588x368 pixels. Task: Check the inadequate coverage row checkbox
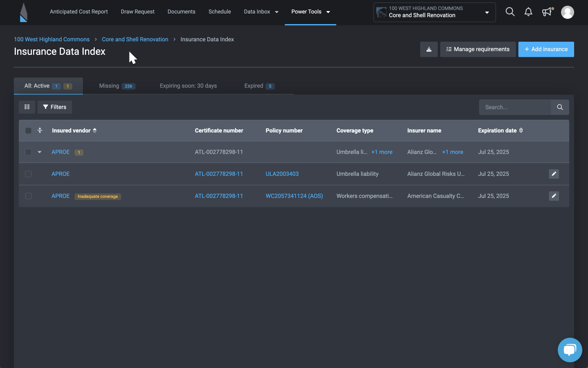(x=28, y=196)
